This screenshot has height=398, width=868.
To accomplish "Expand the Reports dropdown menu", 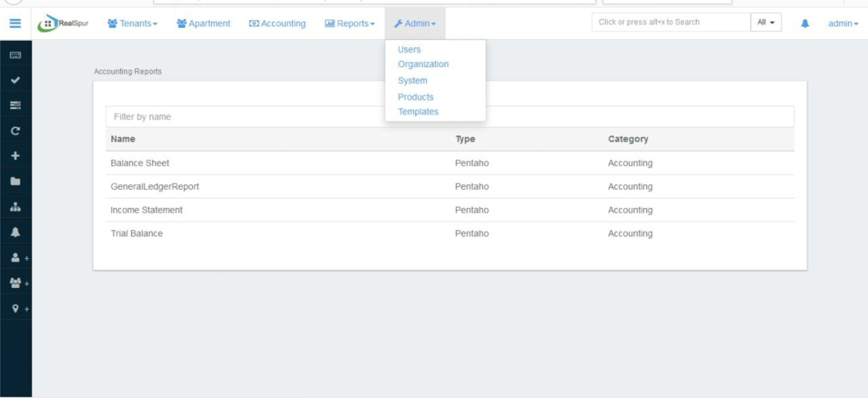I will [x=350, y=23].
